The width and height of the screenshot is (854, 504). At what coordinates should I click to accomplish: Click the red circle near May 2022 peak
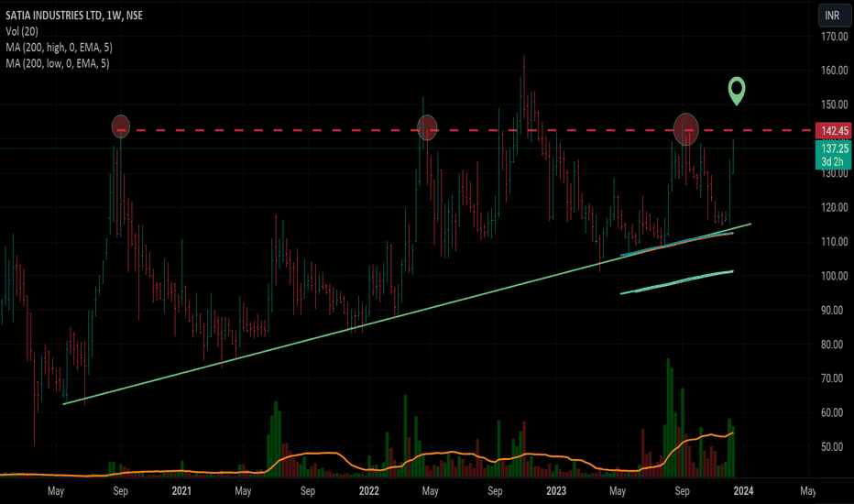click(x=427, y=127)
